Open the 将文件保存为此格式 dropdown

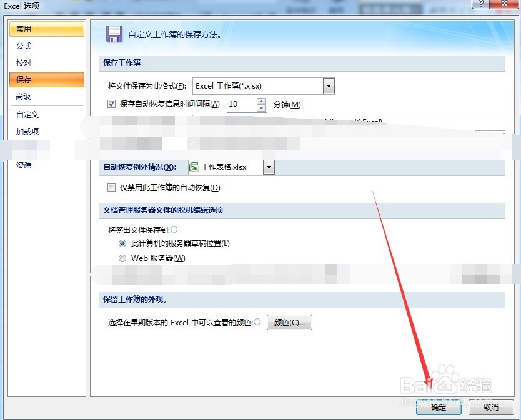coord(329,86)
